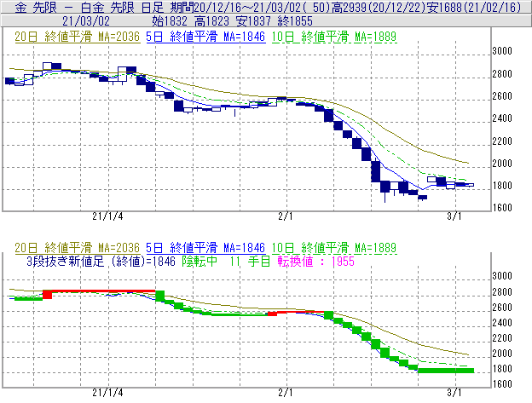Click the '3/1' date label under the lower chart
This screenshot has width=532, height=403.
pos(454,393)
